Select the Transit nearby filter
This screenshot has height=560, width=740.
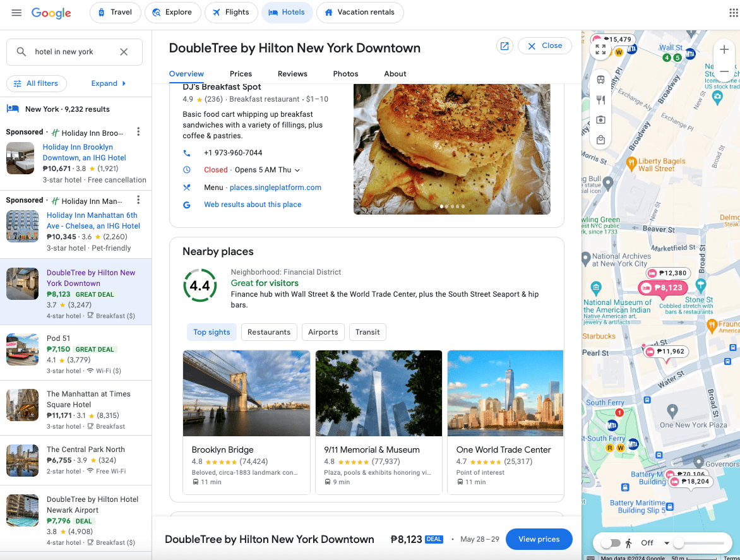pos(367,332)
